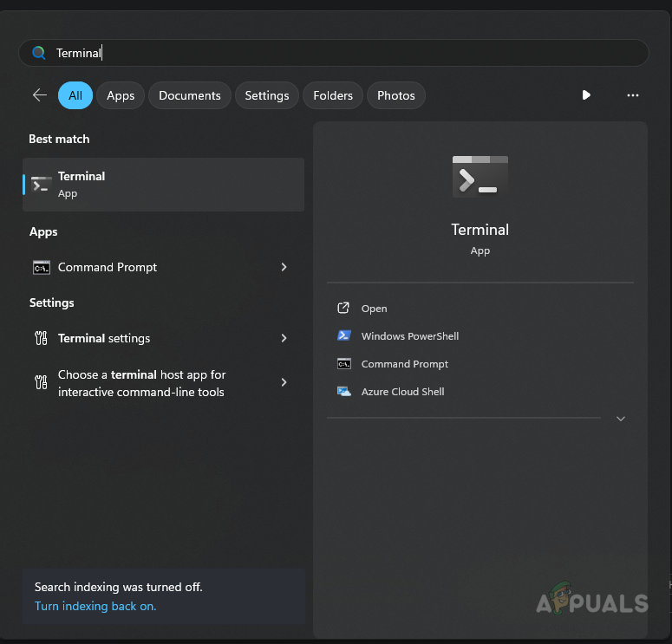Select Command Prompt under Apps

pyautogui.click(x=163, y=267)
